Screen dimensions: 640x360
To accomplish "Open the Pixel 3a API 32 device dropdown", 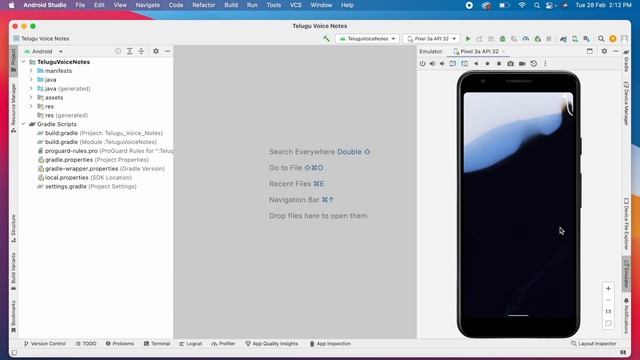I will (431, 39).
